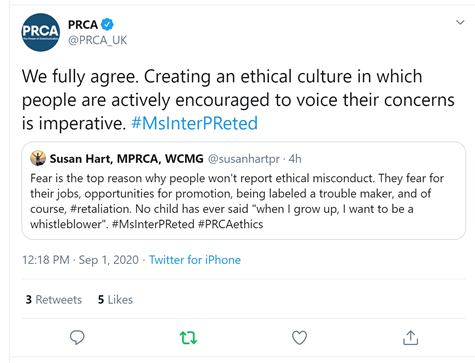Like the tweet with heart icon
The width and height of the screenshot is (475, 363).
299,338
